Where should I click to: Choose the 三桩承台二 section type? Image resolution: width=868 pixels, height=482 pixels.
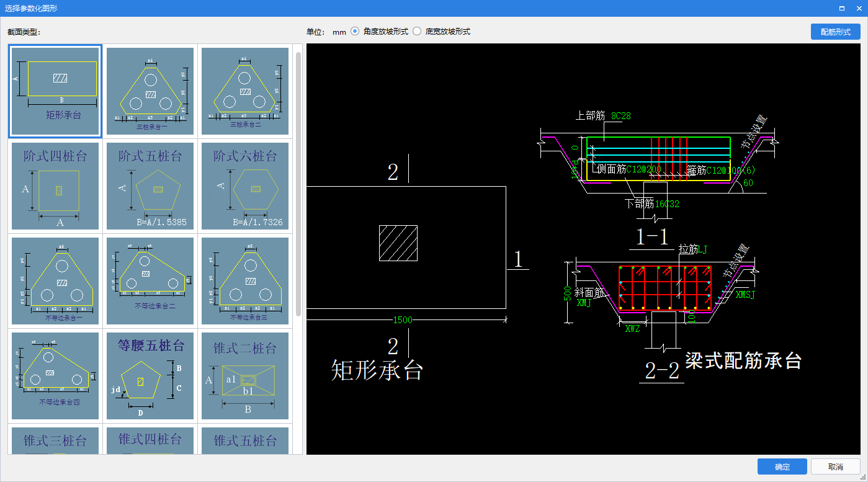tap(245, 91)
